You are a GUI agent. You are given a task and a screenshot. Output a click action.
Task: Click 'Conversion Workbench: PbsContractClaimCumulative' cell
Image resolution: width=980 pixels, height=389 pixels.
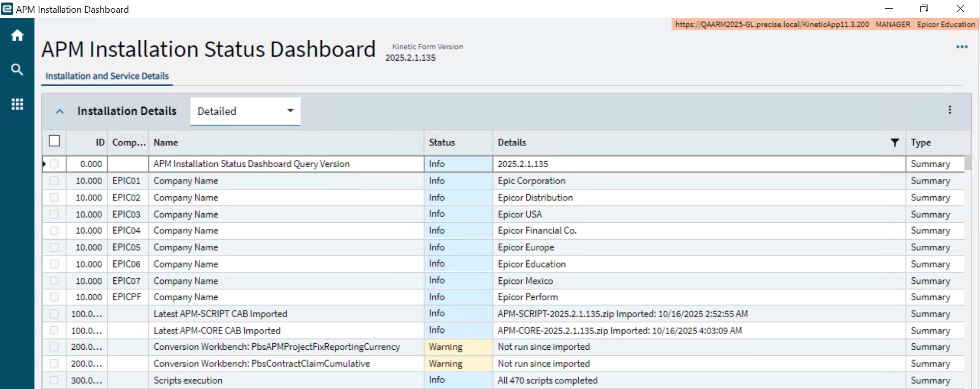pos(286,364)
